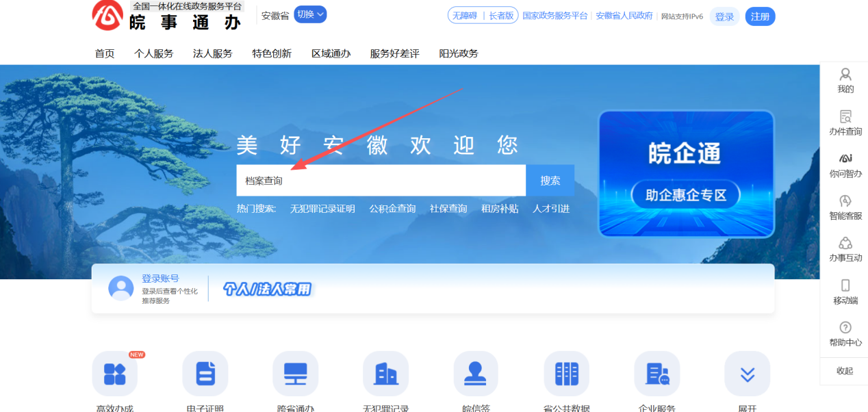Click the 皖企通 banner card title
This screenshot has width=868, height=412.
[685, 154]
